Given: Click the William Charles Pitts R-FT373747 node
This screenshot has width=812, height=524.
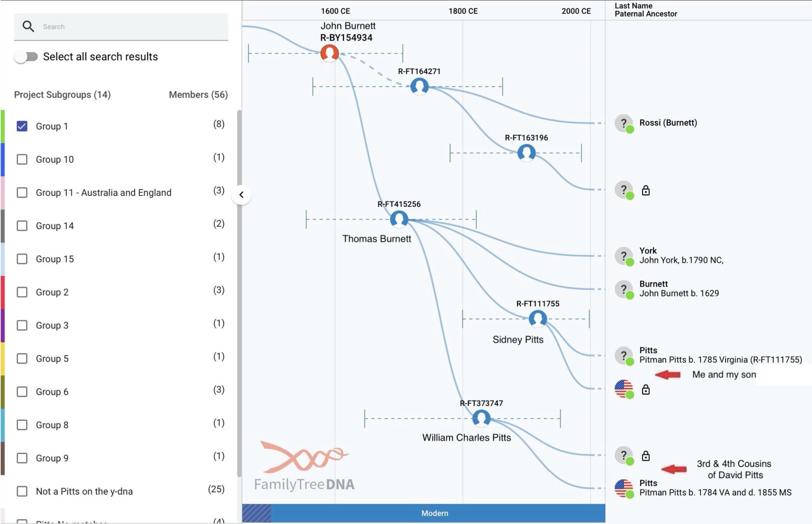Looking at the screenshot, I should pos(481,418).
